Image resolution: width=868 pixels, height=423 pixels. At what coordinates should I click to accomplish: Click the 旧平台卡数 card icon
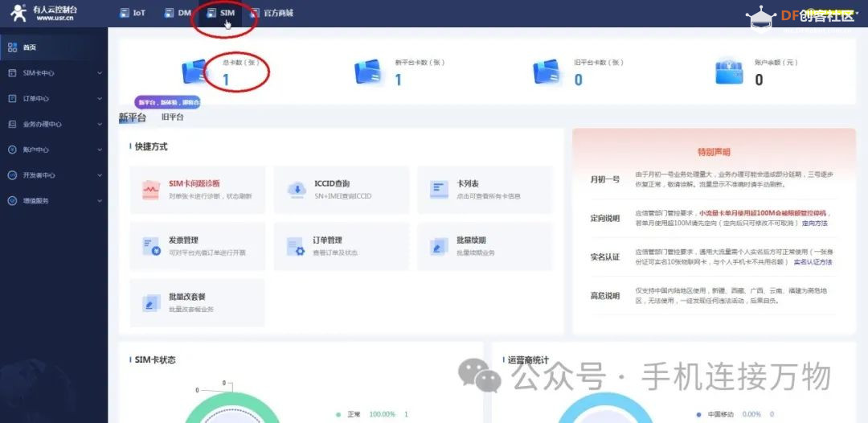[547, 72]
